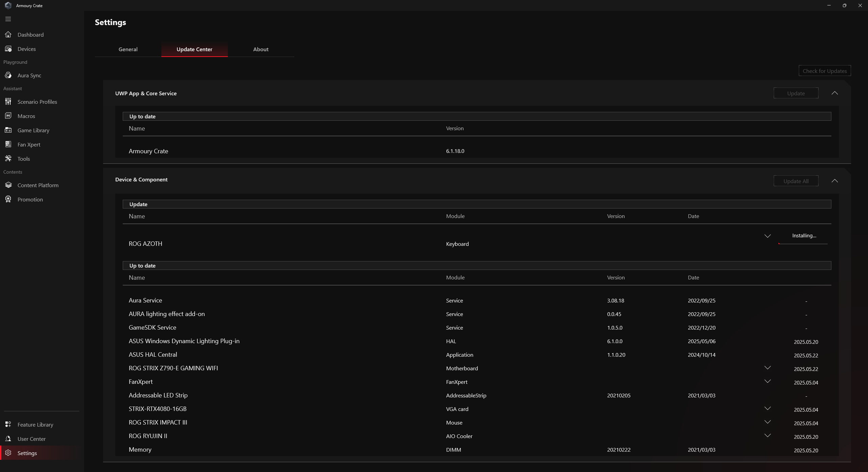This screenshot has height=472, width=868.
Task: Click the Check for Updates button
Action: 825,71
